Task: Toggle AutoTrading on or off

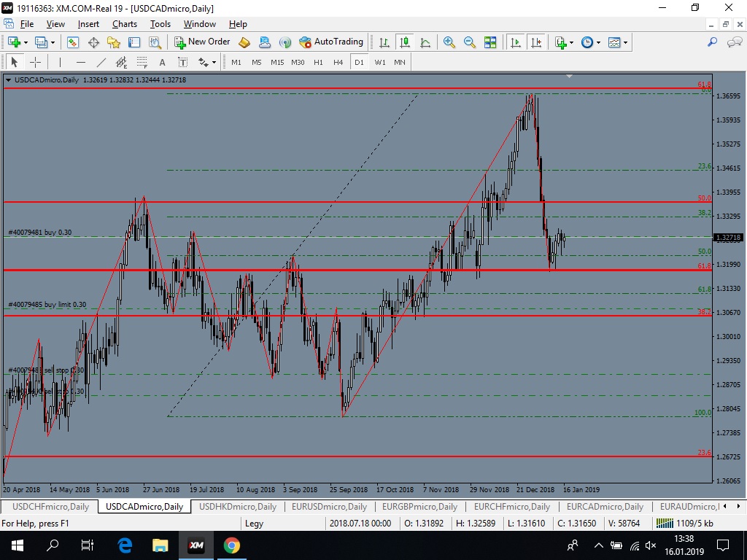Action: 330,42
